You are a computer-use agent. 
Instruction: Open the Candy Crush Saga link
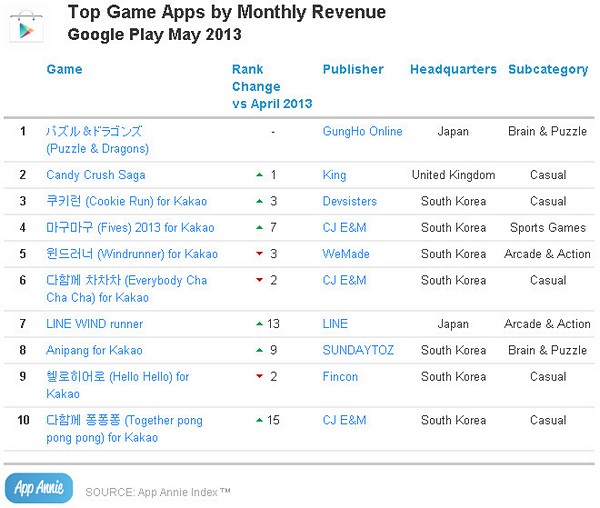(x=96, y=175)
